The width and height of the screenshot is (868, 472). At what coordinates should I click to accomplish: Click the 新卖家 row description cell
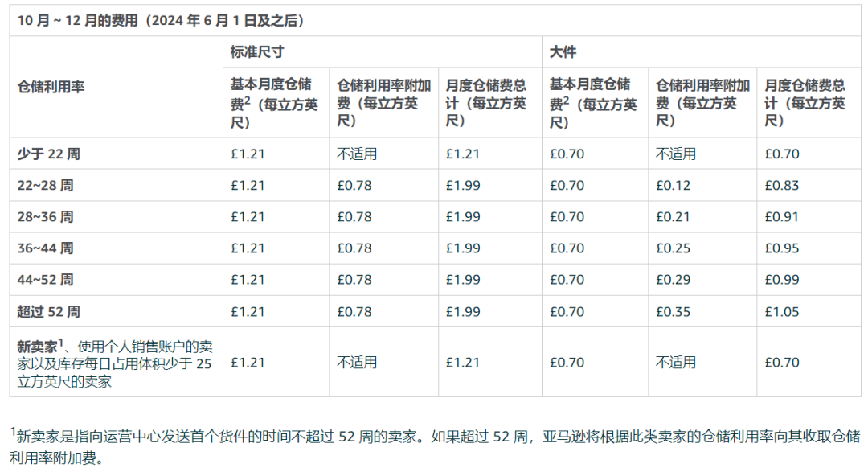point(115,363)
